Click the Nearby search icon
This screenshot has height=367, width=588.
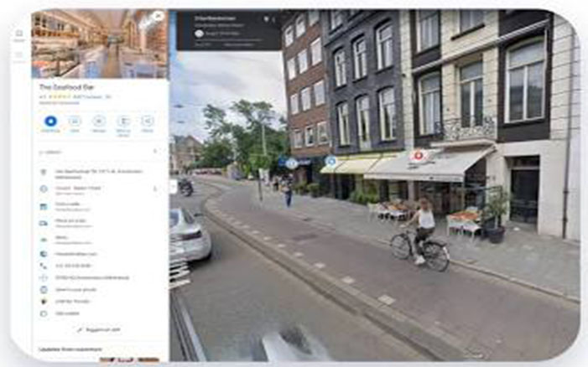click(x=99, y=121)
